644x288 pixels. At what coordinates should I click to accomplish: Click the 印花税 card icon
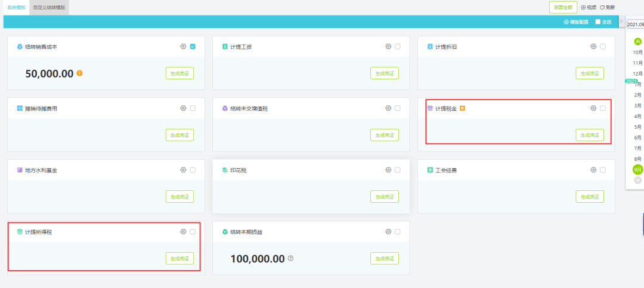tap(225, 170)
